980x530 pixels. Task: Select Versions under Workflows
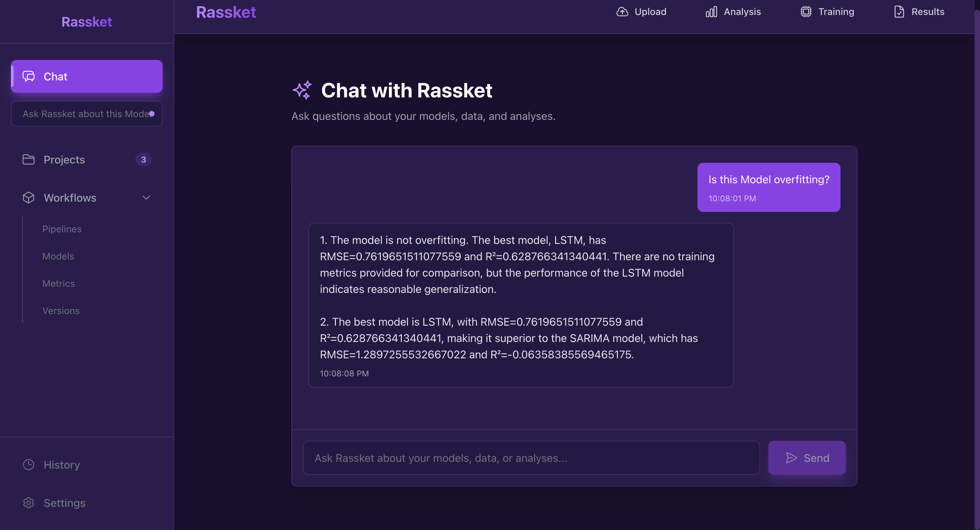pos(61,311)
